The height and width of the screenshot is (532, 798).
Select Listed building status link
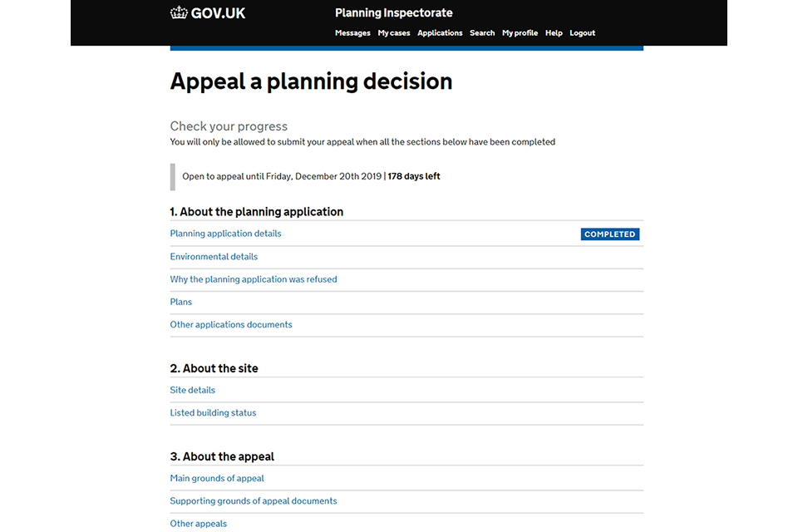click(213, 412)
